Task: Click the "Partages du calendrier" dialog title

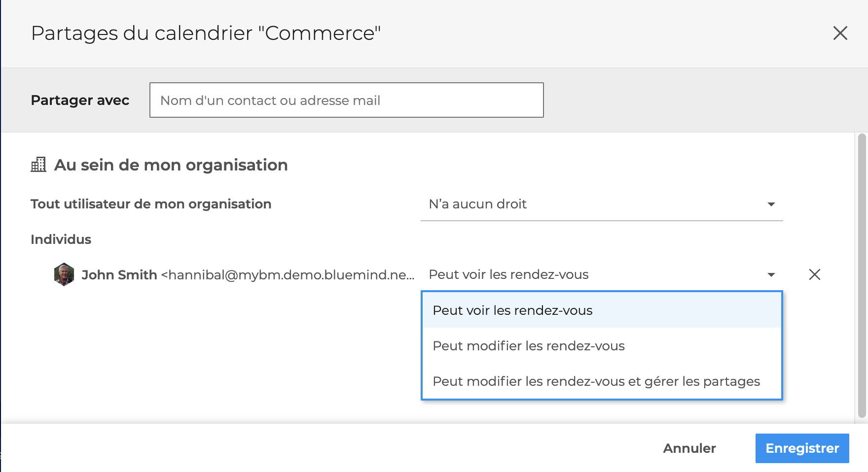Action: coord(206,33)
